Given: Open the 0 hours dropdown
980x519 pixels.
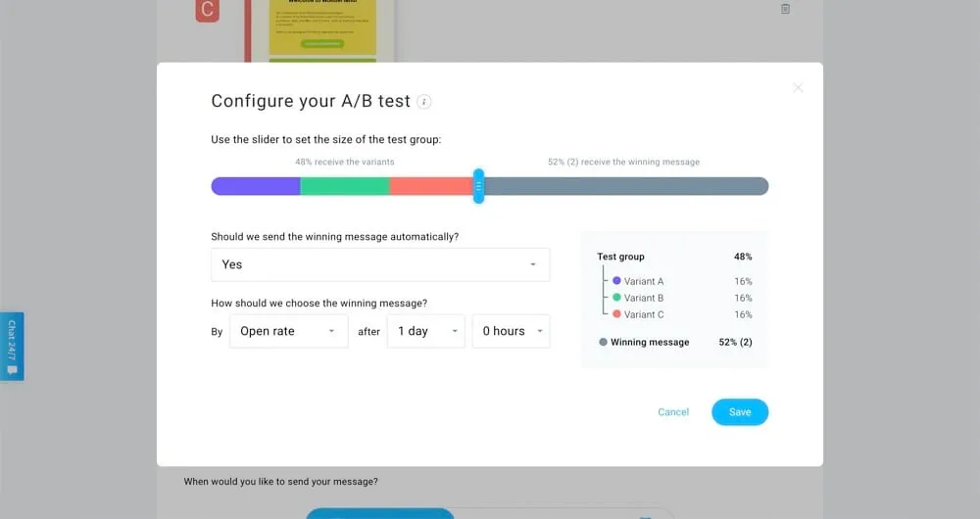Looking at the screenshot, I should coord(511,331).
